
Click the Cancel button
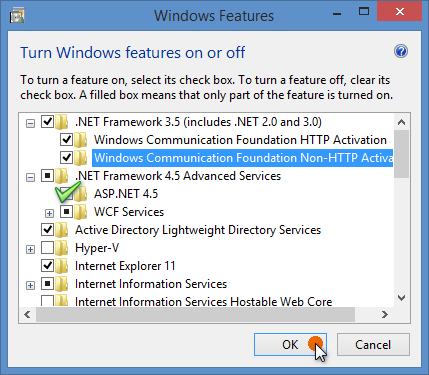(x=373, y=345)
